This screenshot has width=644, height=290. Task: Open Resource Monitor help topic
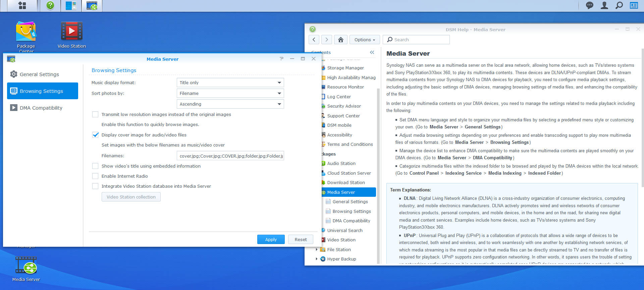[x=345, y=87]
